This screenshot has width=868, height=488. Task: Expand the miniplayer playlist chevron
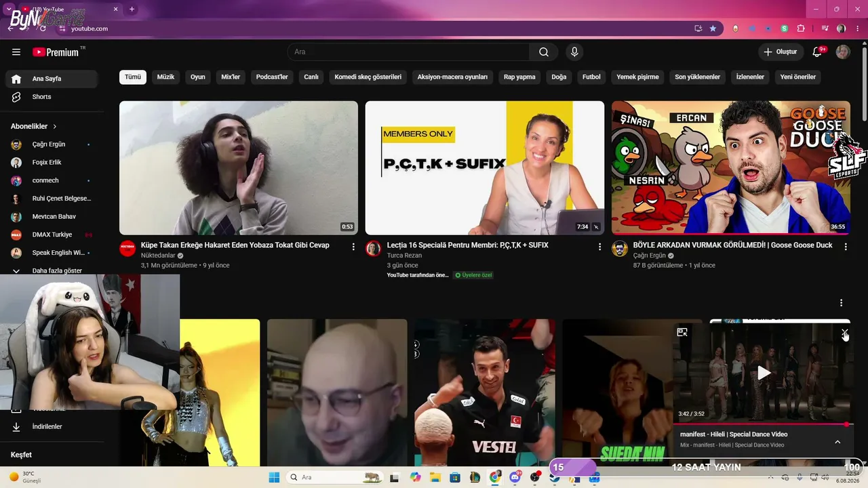837,442
